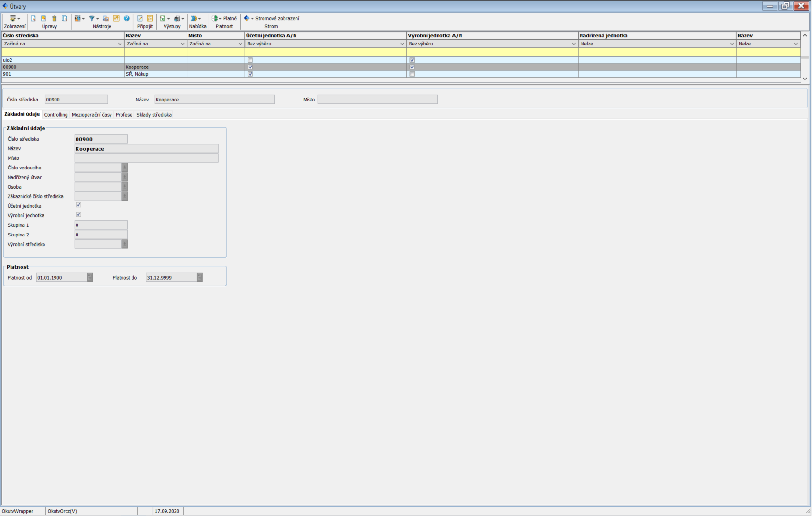This screenshot has height=516, width=812.
Task: Click the new record icon in Úpravy
Action: pos(33,18)
